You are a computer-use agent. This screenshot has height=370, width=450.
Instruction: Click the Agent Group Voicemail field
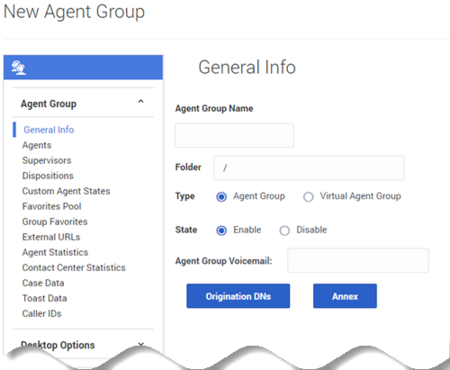coord(358,260)
